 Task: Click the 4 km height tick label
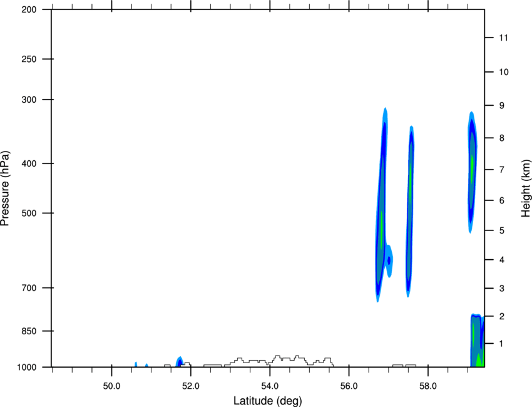point(501,260)
